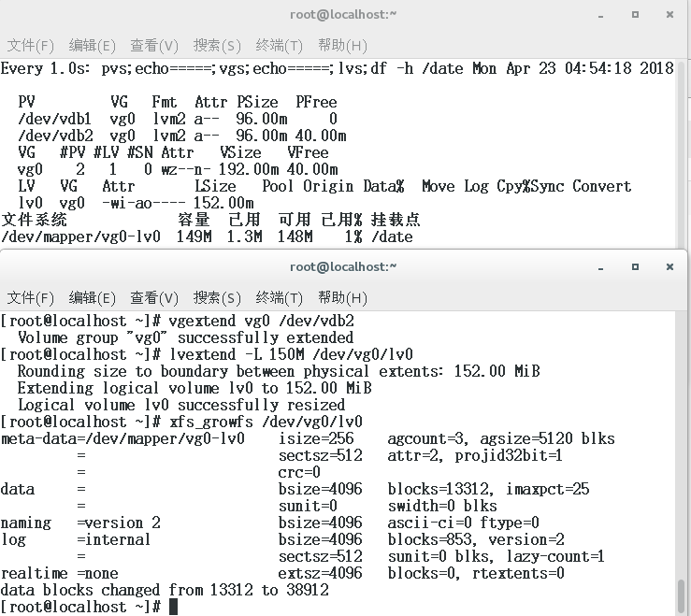The width and height of the screenshot is (691, 616).
Task: Click the upper terminal vertical scrollbar
Action: click(682, 154)
